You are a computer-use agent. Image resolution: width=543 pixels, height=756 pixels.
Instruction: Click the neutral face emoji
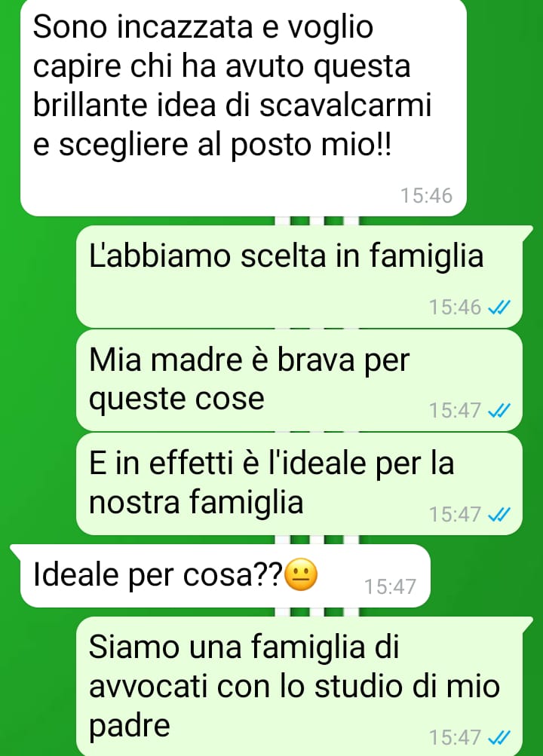[x=302, y=576]
